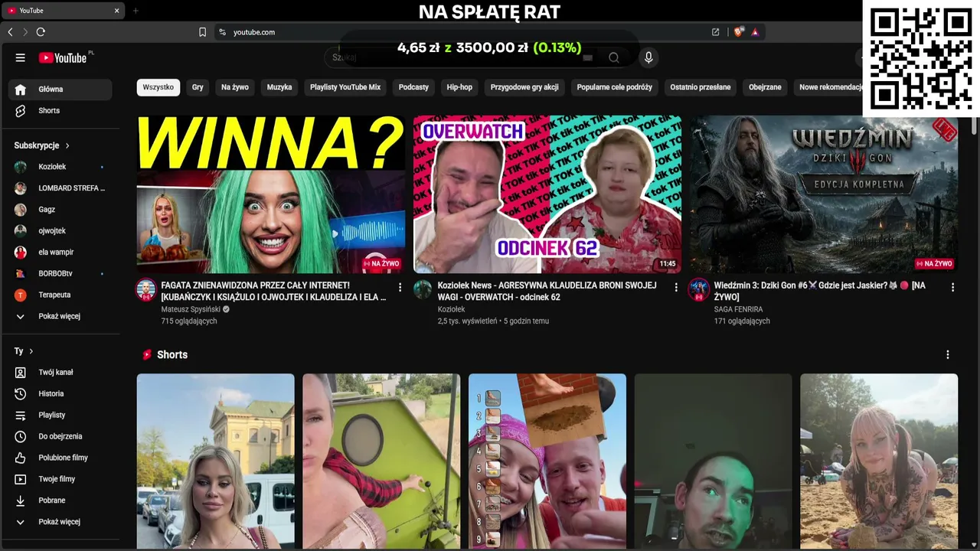The height and width of the screenshot is (551, 980).
Task: Click the Główna home icon
Action: pyautogui.click(x=21, y=90)
